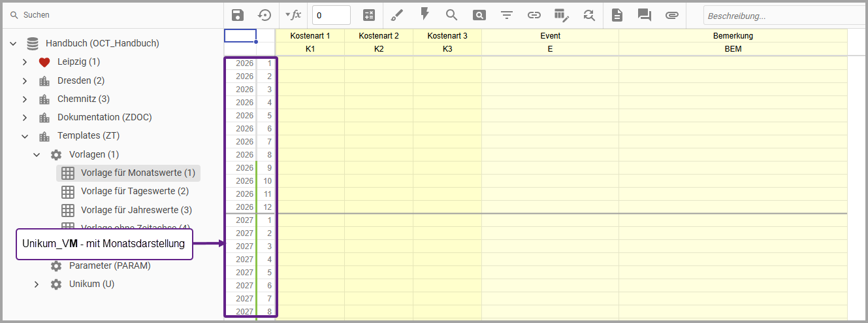Open the comments speech bubble icon
This screenshot has width=868, height=323.
[x=644, y=15]
